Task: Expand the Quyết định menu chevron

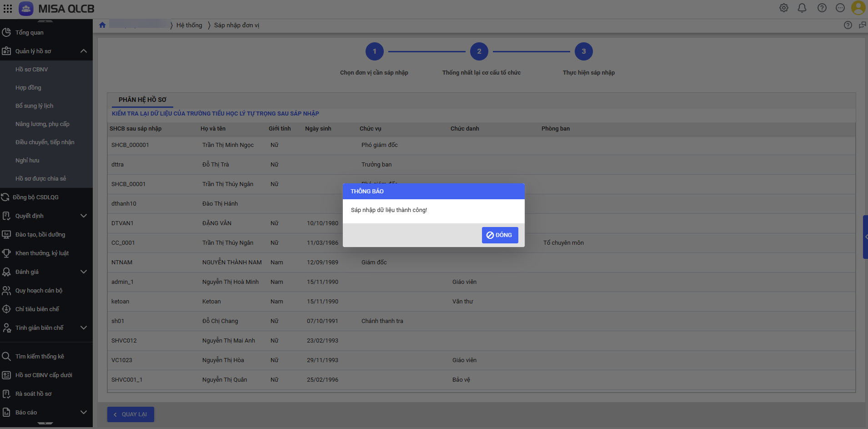Action: coord(84,216)
